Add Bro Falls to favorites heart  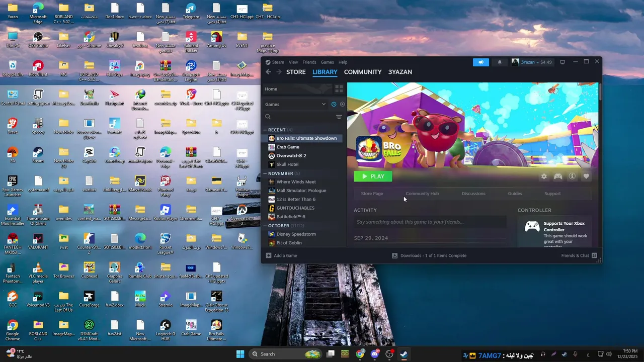(x=586, y=176)
